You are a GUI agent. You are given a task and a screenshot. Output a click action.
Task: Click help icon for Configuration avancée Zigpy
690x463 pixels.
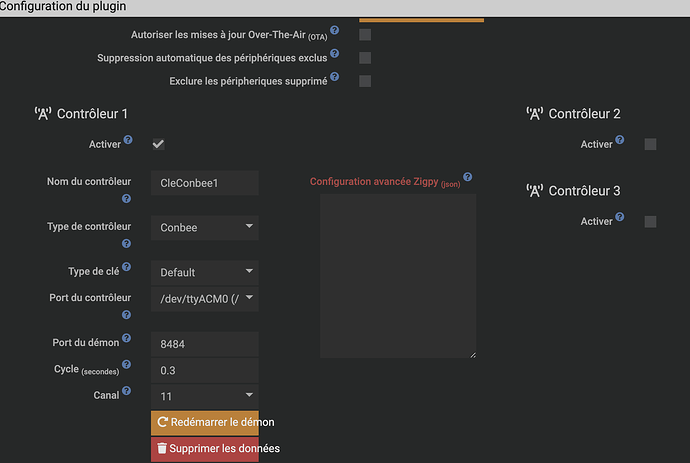tap(467, 177)
